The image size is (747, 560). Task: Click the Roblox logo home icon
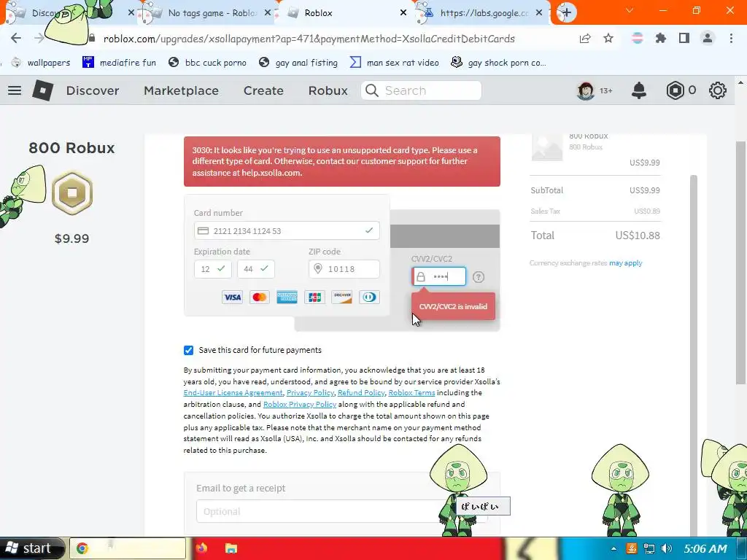[x=42, y=90]
